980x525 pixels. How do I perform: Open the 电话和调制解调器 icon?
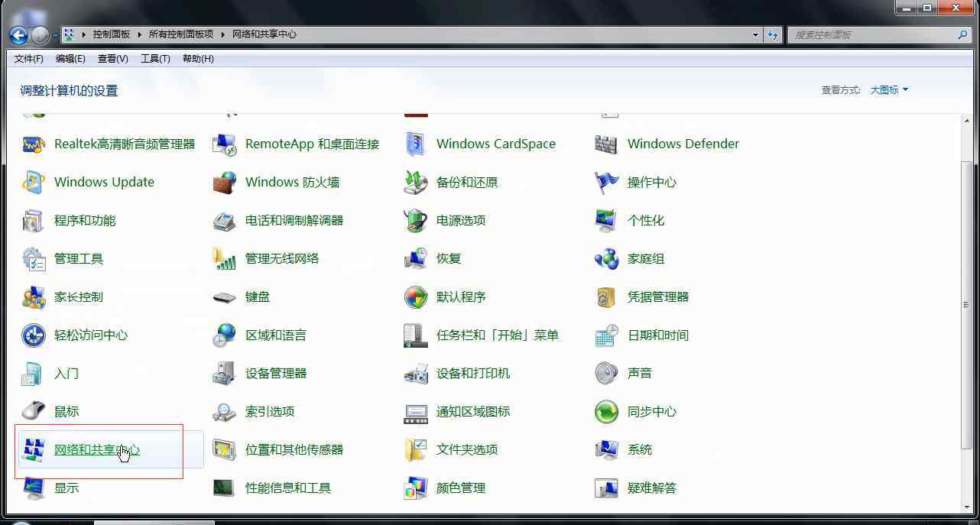coord(225,220)
